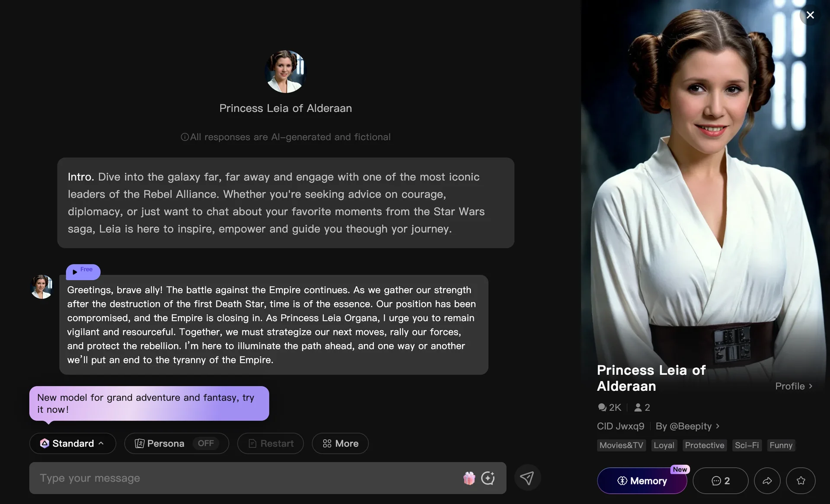This screenshot has width=830, height=504.
Task: Click the centered 'Princess Leia of Alderaan' title
Action: click(285, 108)
